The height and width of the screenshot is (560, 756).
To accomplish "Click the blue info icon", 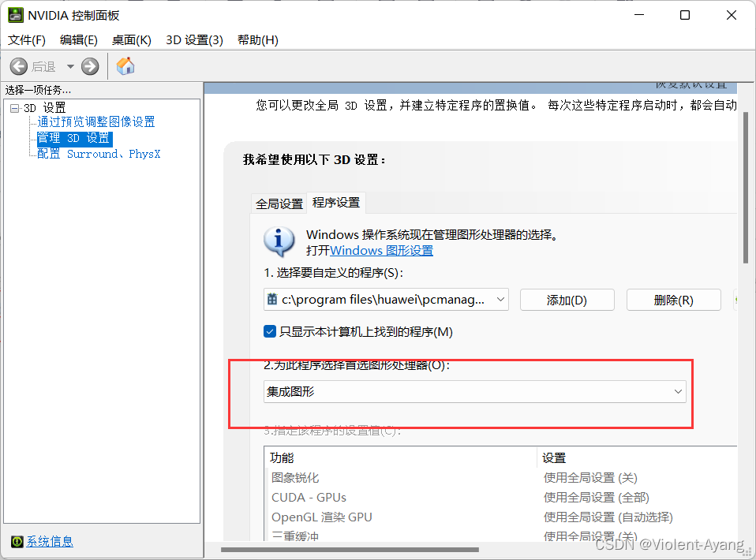I will (279, 241).
